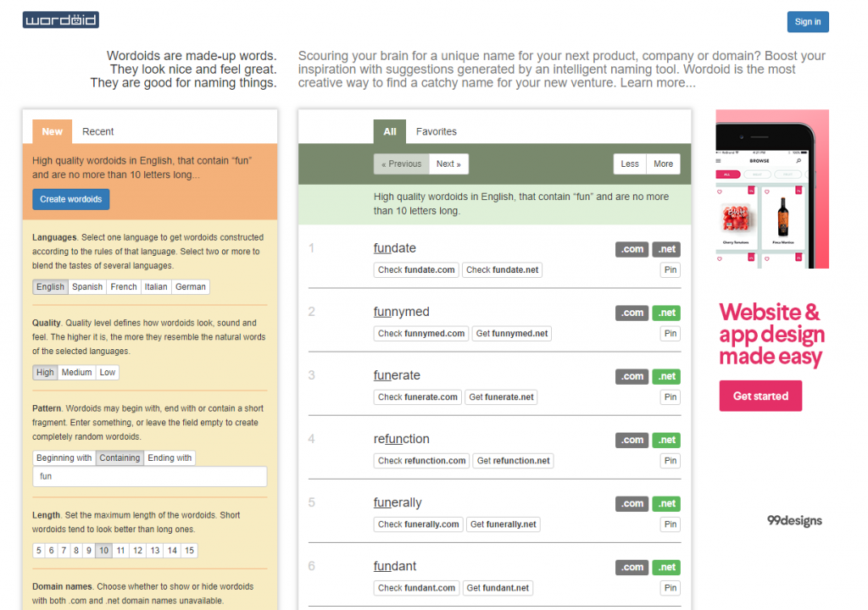The height and width of the screenshot is (610, 868).
Task: Click the green .net badge for fundant
Action: [667, 567]
